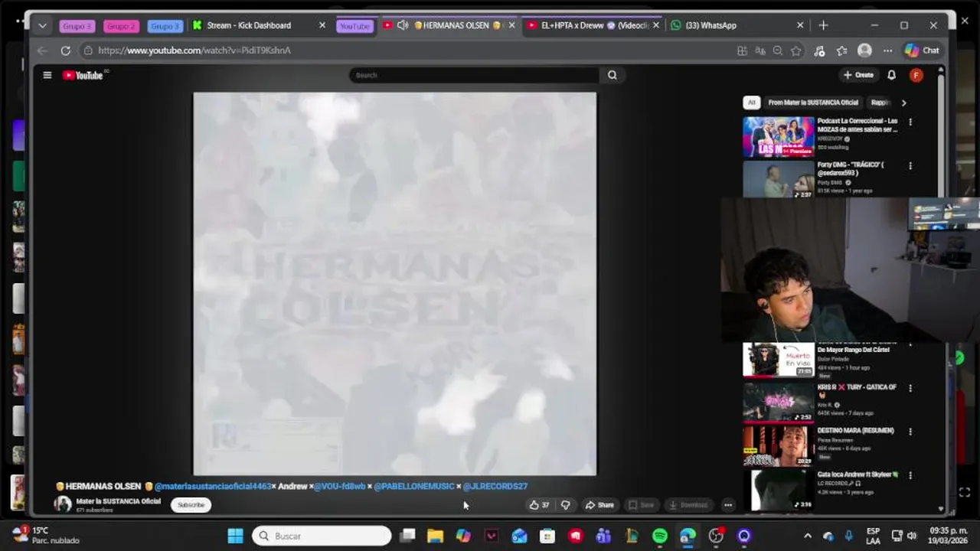
Task: Like the video with thumbs up
Action: pyautogui.click(x=539, y=505)
